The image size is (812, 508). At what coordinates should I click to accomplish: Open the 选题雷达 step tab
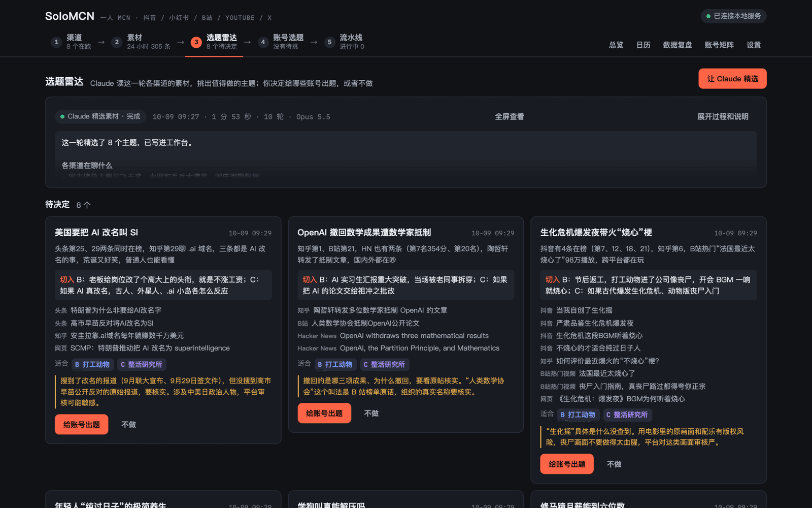[x=214, y=42]
